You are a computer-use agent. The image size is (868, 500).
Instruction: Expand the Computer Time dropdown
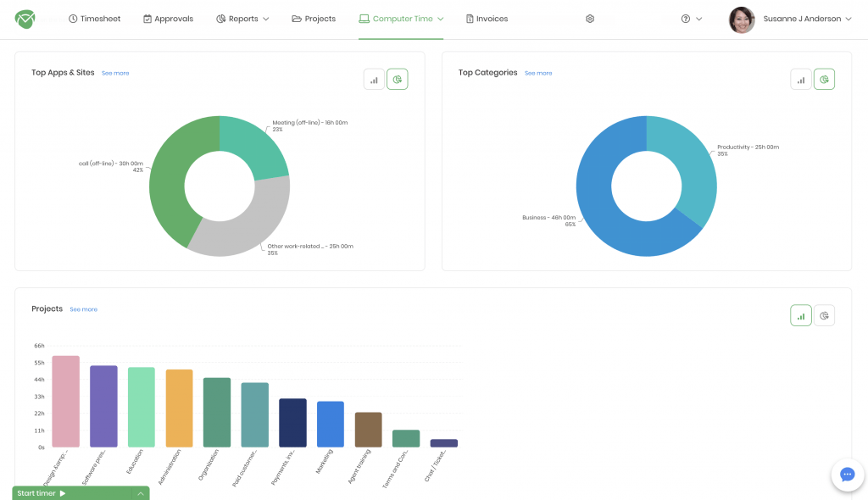tap(401, 19)
